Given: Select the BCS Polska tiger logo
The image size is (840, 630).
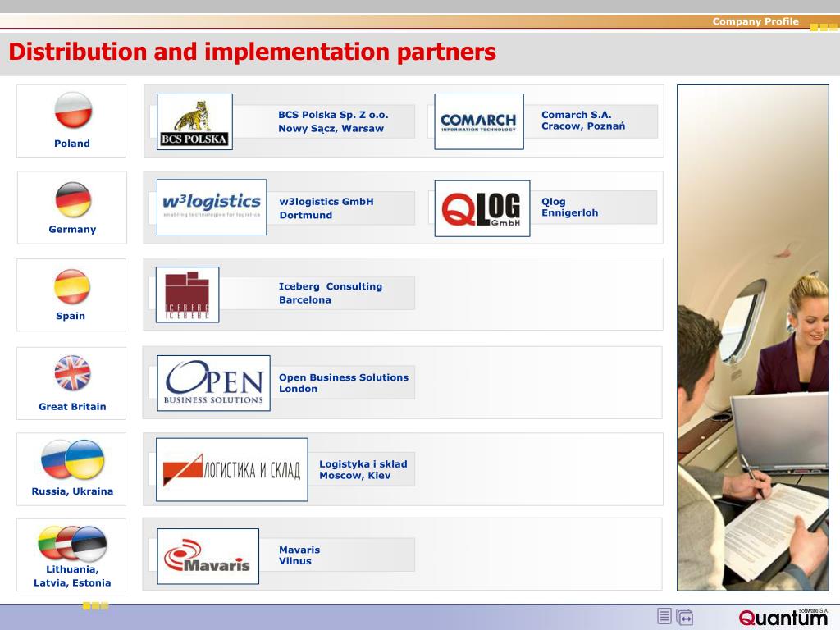Looking at the screenshot, I should [x=194, y=121].
